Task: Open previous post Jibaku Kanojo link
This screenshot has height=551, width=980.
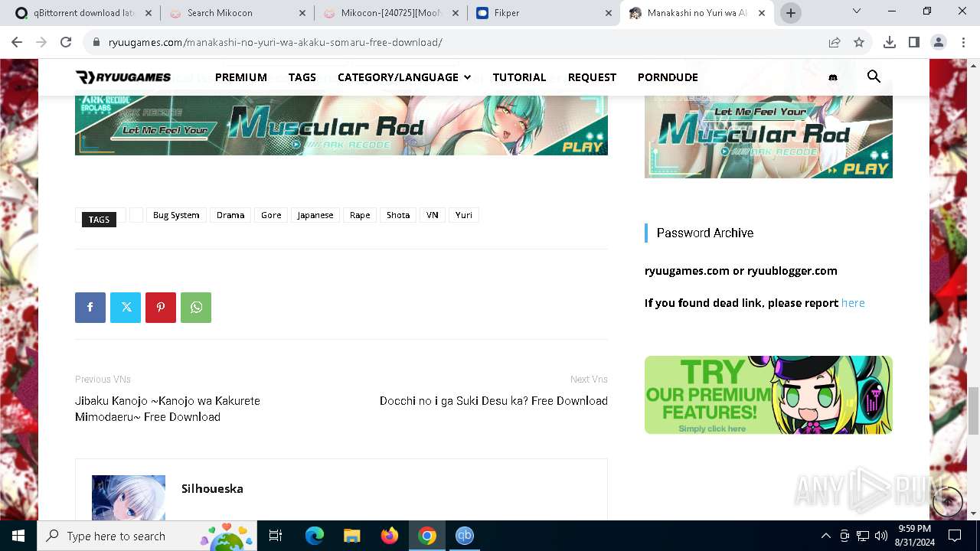Action: pyautogui.click(x=168, y=409)
